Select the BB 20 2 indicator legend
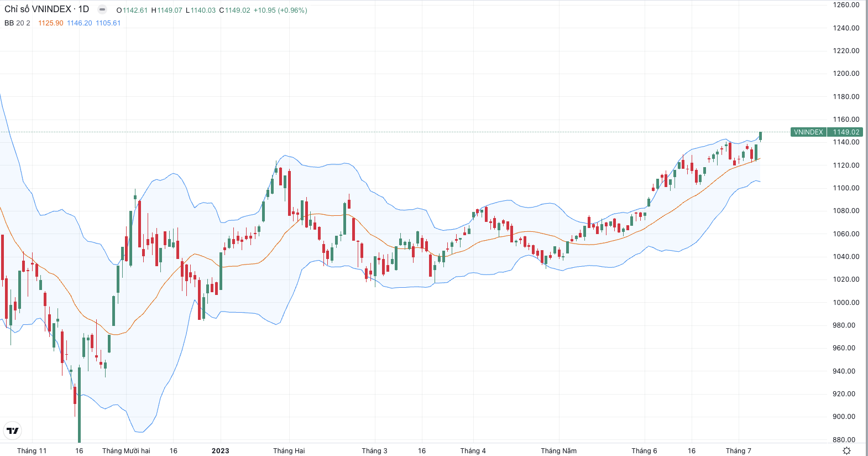The height and width of the screenshot is (456, 868). point(17,23)
